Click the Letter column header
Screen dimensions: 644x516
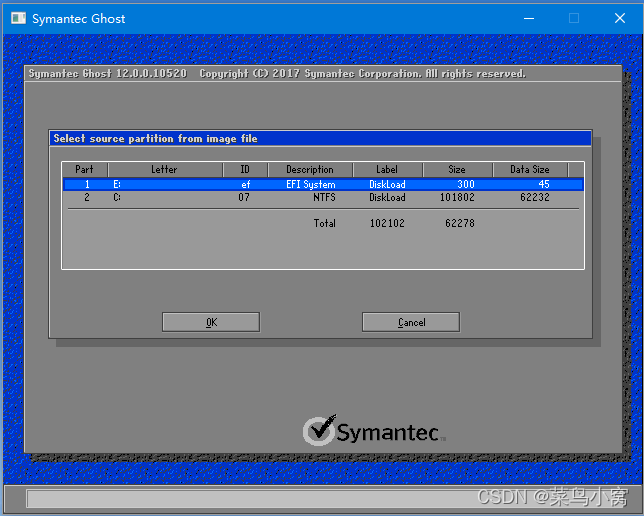coord(165,169)
